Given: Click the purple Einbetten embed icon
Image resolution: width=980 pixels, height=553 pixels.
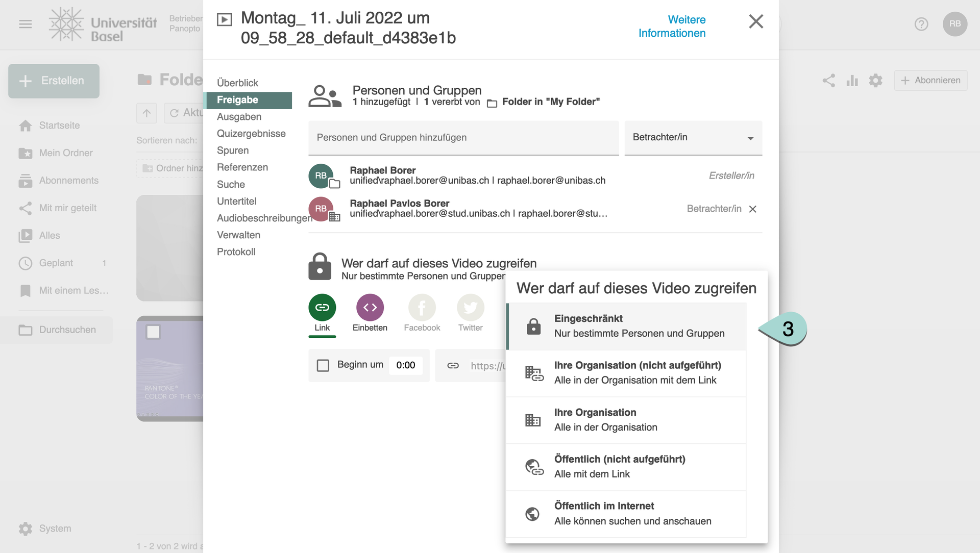Looking at the screenshot, I should pyautogui.click(x=370, y=308).
